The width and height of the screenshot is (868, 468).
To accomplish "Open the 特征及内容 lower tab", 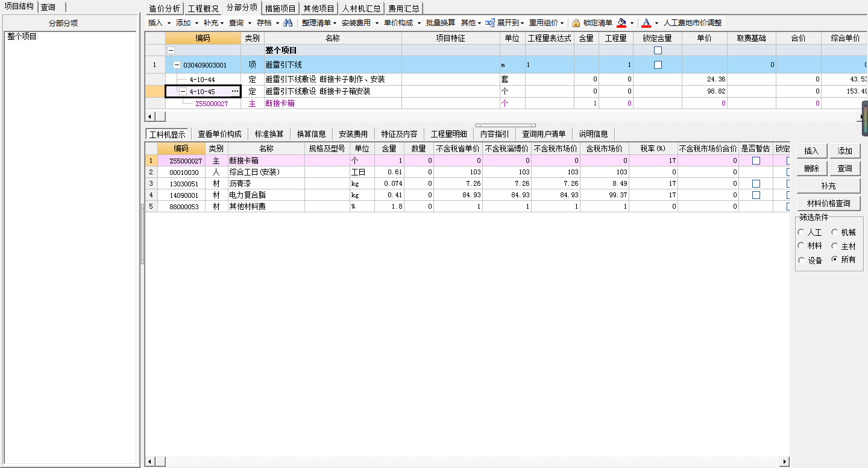I will 399,134.
